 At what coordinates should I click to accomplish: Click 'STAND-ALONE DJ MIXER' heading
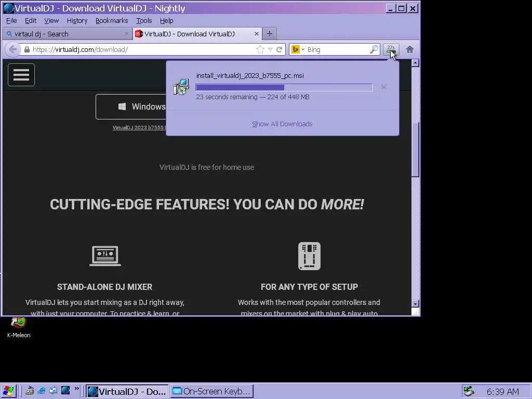coord(104,287)
